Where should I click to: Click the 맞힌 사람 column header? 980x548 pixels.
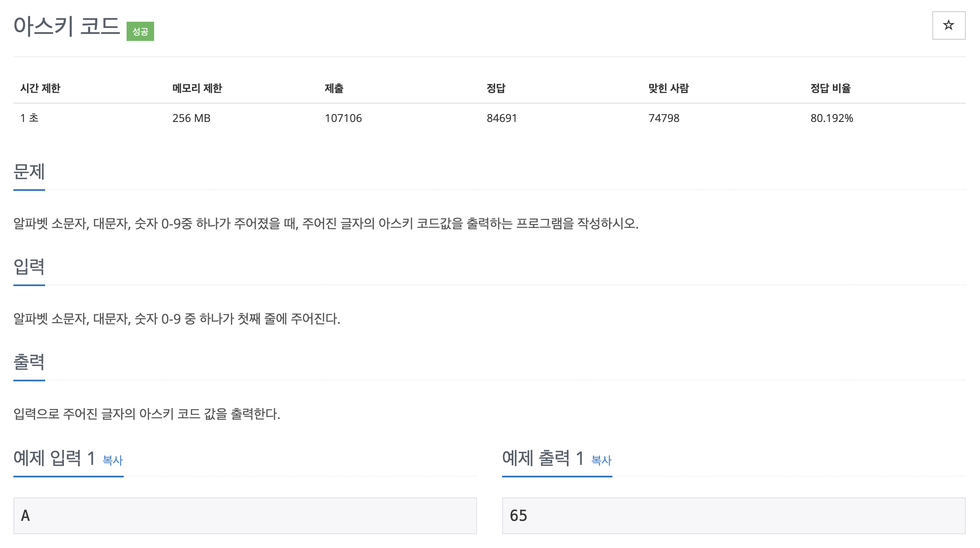tap(668, 88)
